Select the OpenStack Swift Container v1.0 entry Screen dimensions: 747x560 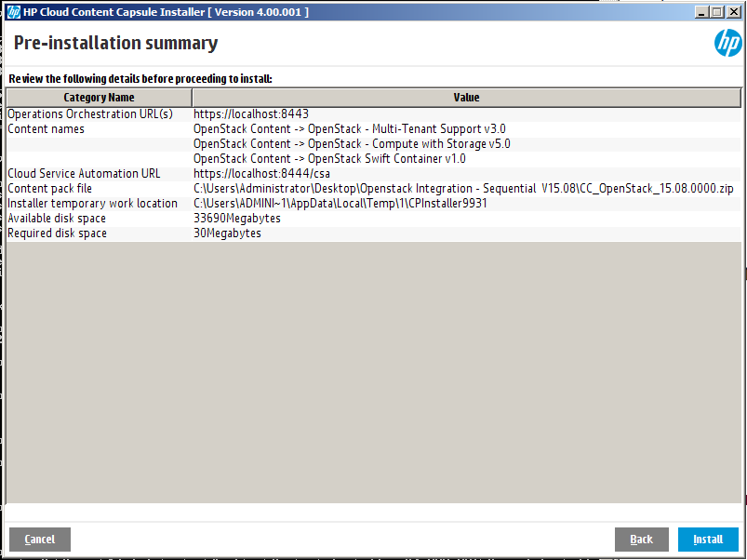click(x=329, y=159)
